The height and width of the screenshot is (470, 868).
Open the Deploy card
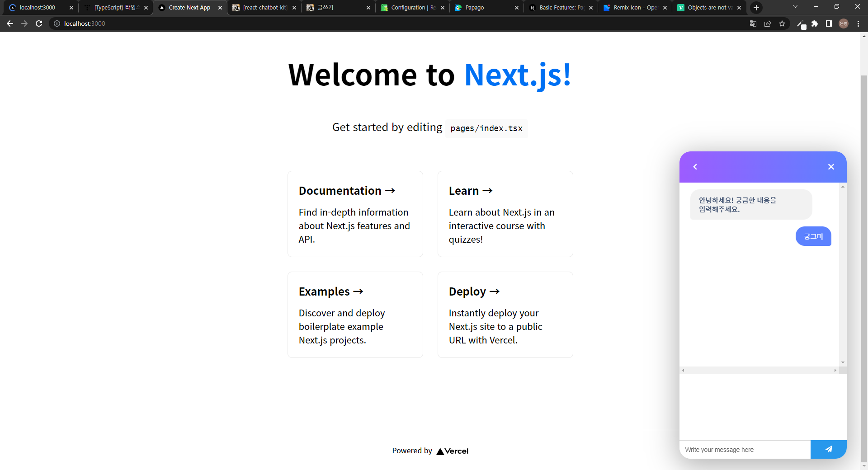tap(505, 315)
